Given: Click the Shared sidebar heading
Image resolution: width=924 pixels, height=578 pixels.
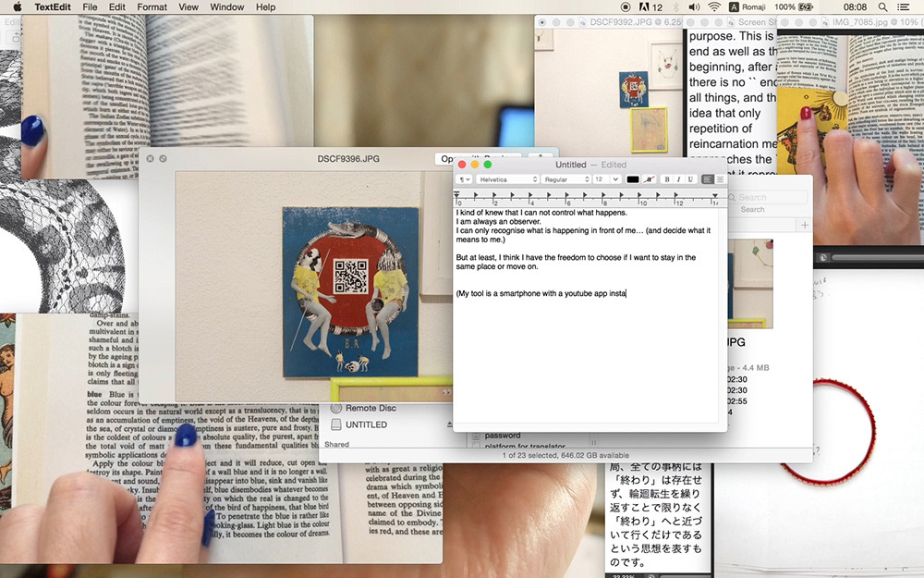Looking at the screenshot, I should (336, 445).
